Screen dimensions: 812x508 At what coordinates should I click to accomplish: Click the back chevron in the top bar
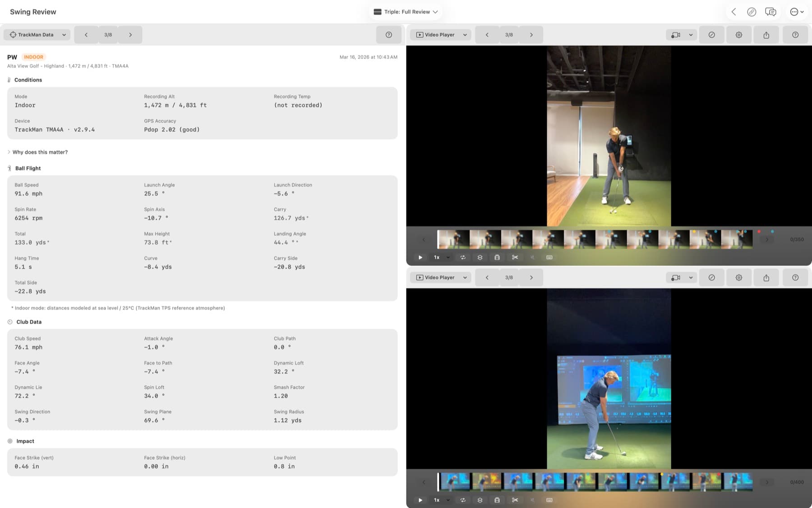point(734,12)
